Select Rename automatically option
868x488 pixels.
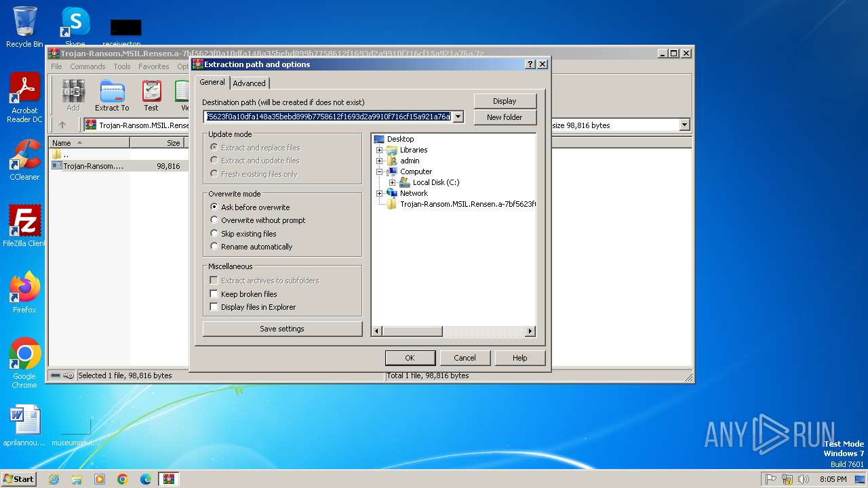251,247
